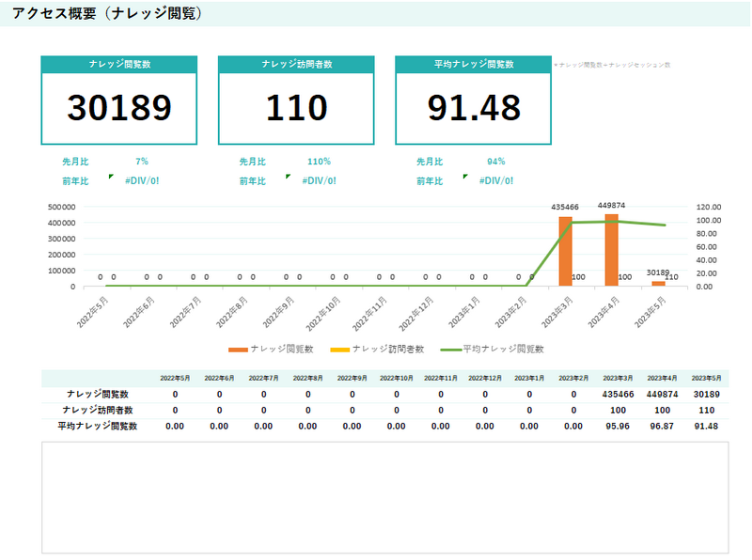Select the orange bar labeled 449874
The width and height of the screenshot is (752, 560).
pyautogui.click(x=611, y=250)
